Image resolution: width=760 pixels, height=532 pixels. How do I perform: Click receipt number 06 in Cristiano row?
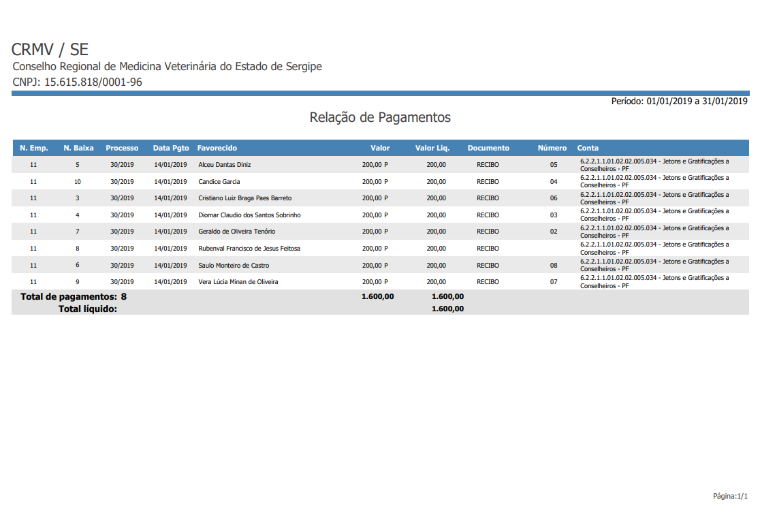point(554,198)
